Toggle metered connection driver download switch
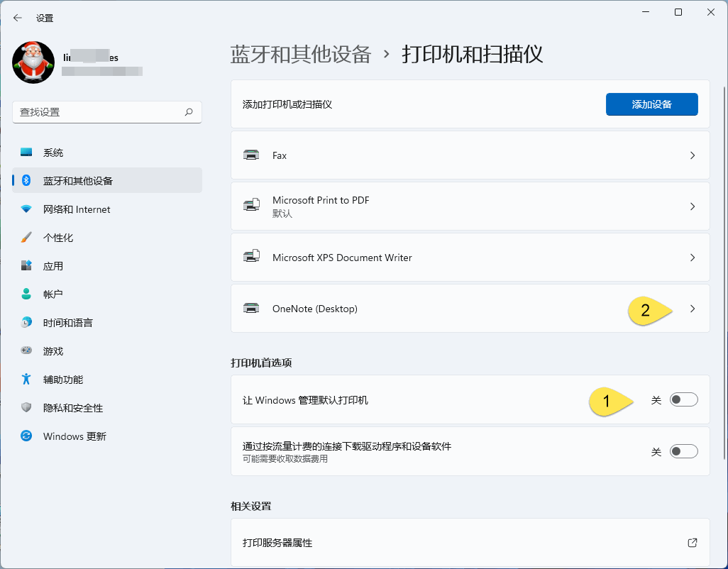The height and width of the screenshot is (569, 728). pos(683,451)
